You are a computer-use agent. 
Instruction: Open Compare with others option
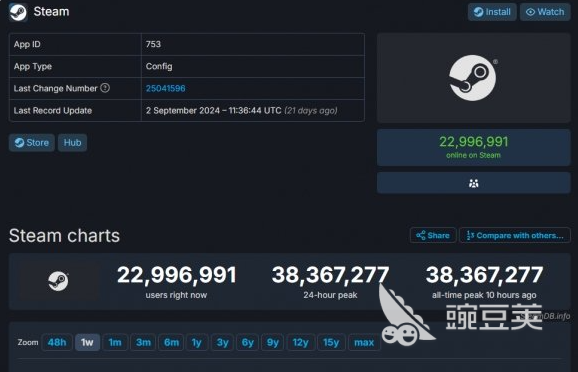coord(515,235)
